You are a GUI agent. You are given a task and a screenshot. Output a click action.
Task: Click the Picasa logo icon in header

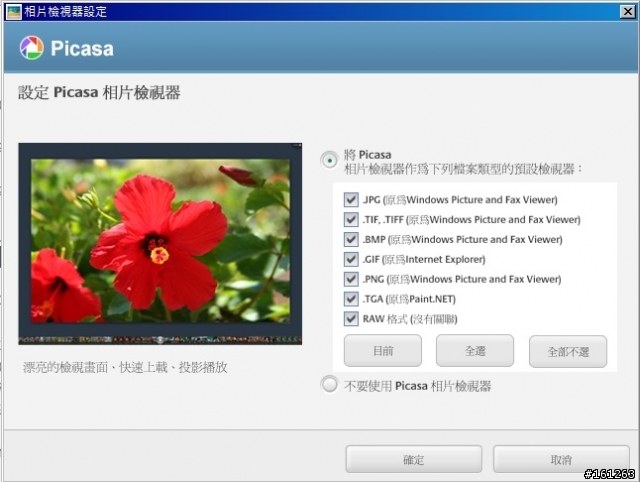click(31, 48)
